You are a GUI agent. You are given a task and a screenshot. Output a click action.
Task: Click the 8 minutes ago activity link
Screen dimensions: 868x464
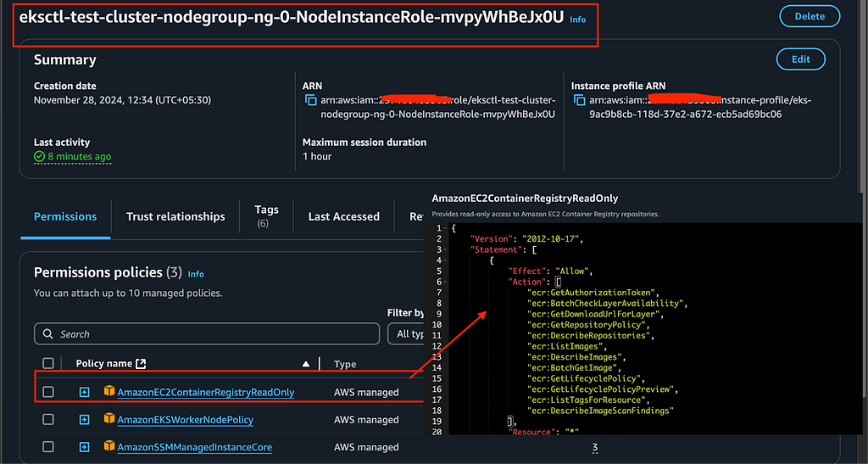tap(79, 157)
